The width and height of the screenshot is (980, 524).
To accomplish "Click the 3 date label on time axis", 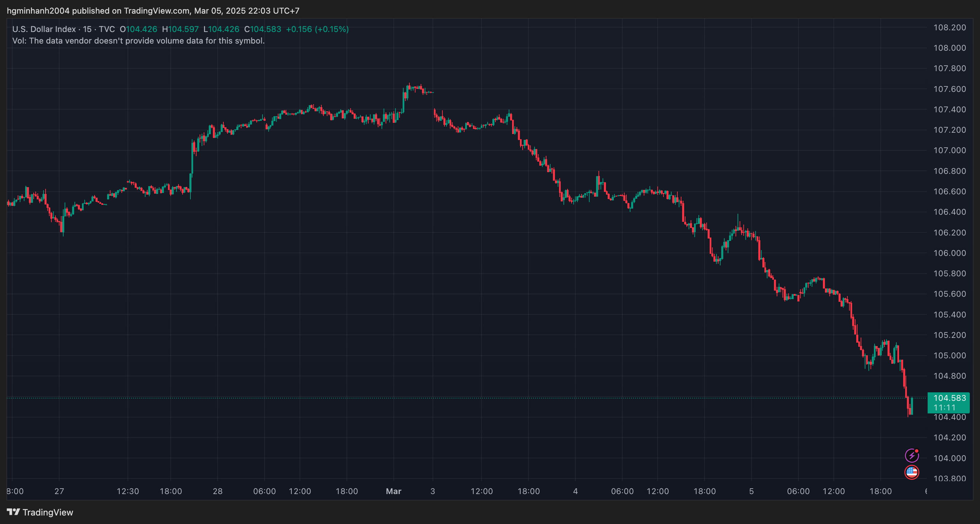I will pos(433,491).
